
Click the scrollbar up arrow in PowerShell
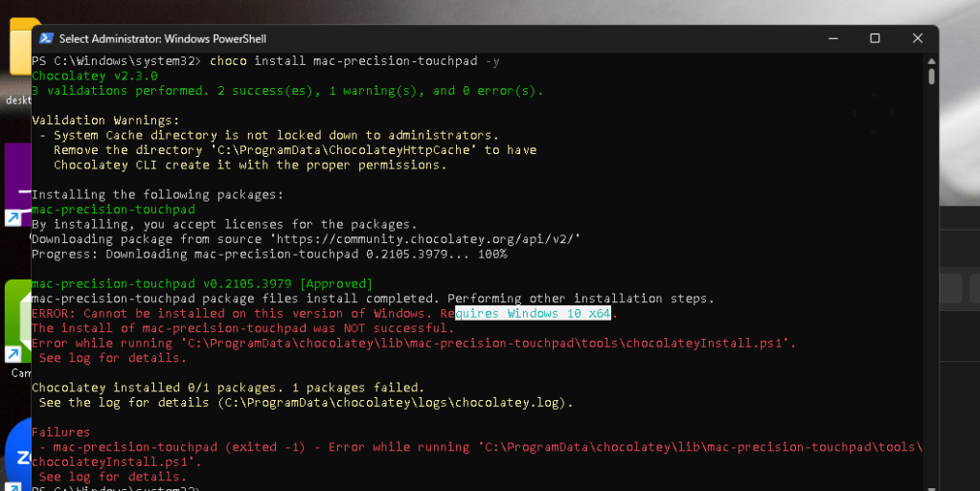click(931, 61)
